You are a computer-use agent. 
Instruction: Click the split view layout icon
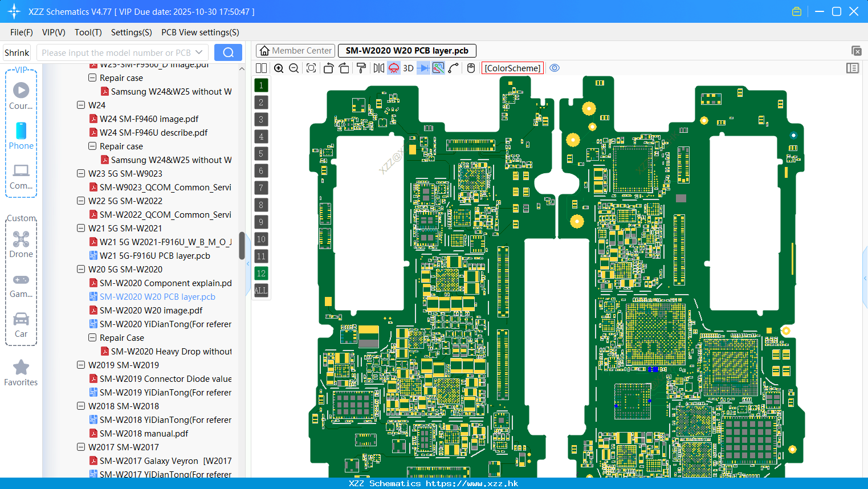click(261, 68)
